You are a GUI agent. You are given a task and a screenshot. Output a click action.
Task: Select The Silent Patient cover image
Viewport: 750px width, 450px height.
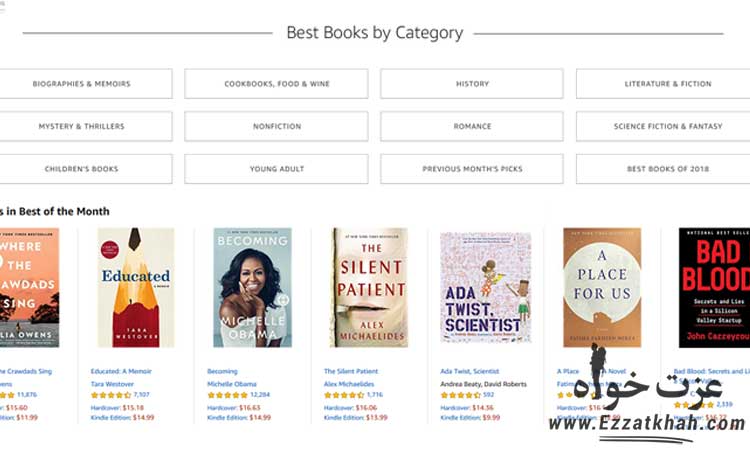[369, 287]
